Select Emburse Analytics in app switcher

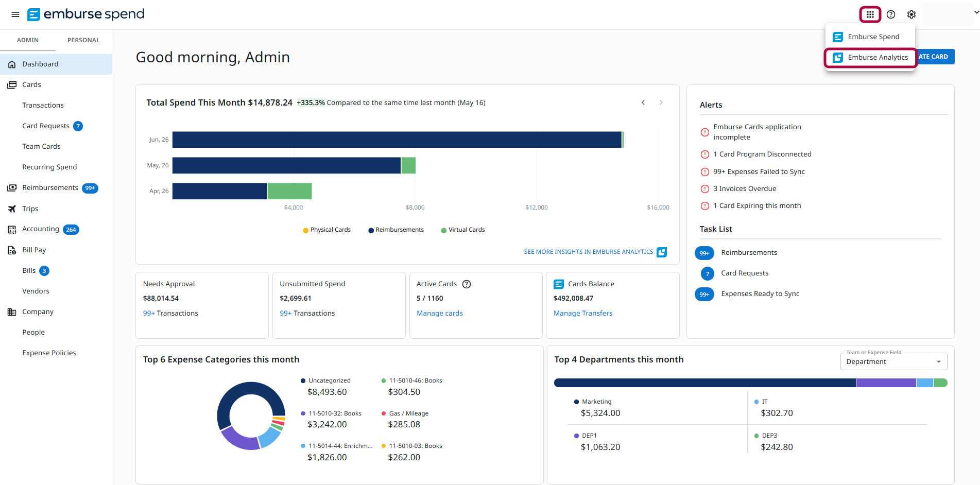(x=870, y=57)
